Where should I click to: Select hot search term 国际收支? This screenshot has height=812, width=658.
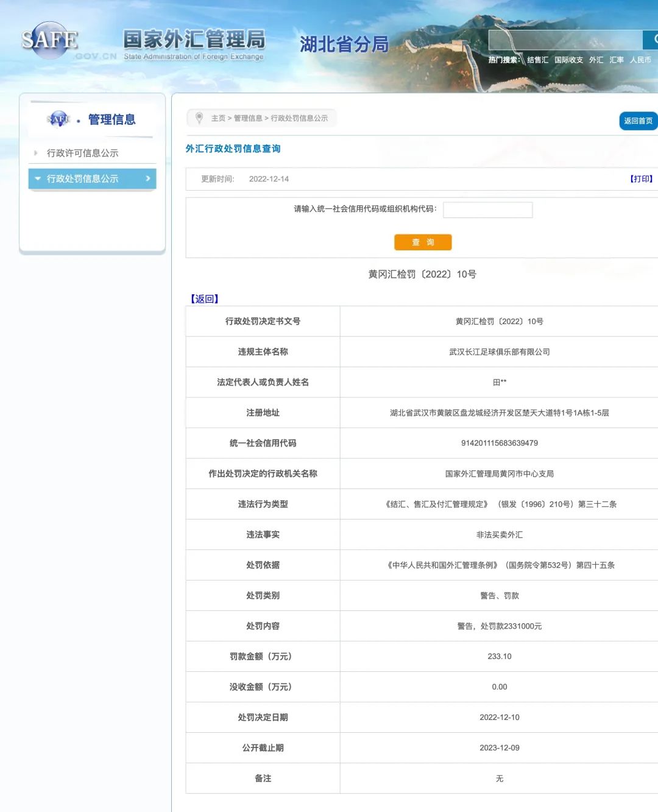tap(568, 60)
